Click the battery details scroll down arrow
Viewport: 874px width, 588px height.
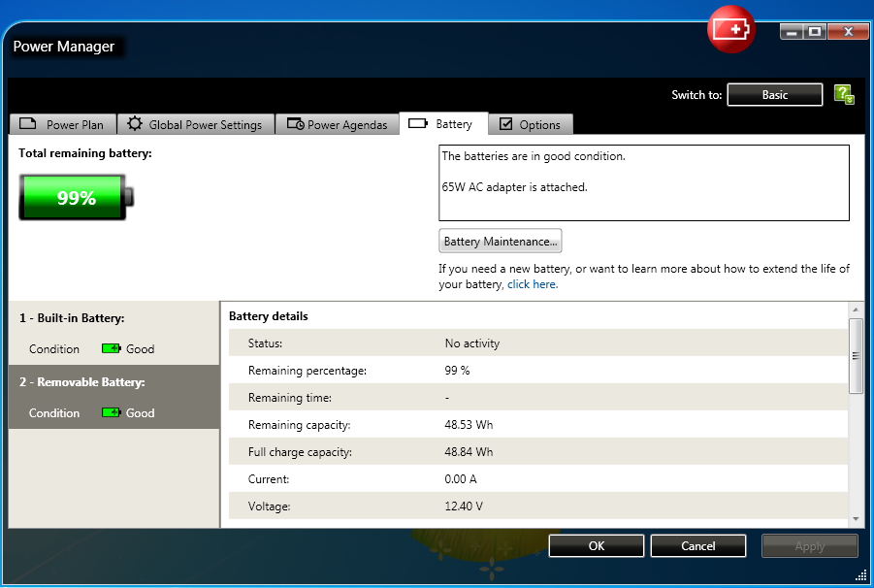click(x=856, y=519)
